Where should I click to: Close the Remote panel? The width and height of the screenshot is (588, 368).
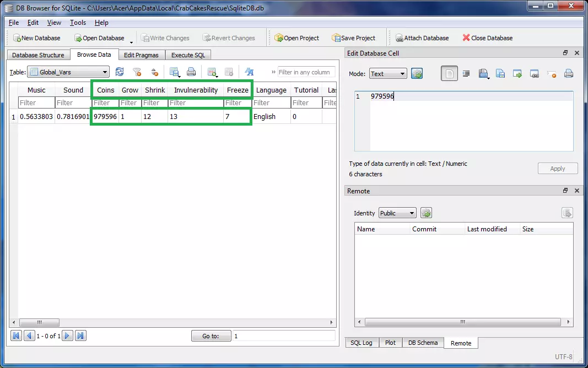[x=577, y=191]
